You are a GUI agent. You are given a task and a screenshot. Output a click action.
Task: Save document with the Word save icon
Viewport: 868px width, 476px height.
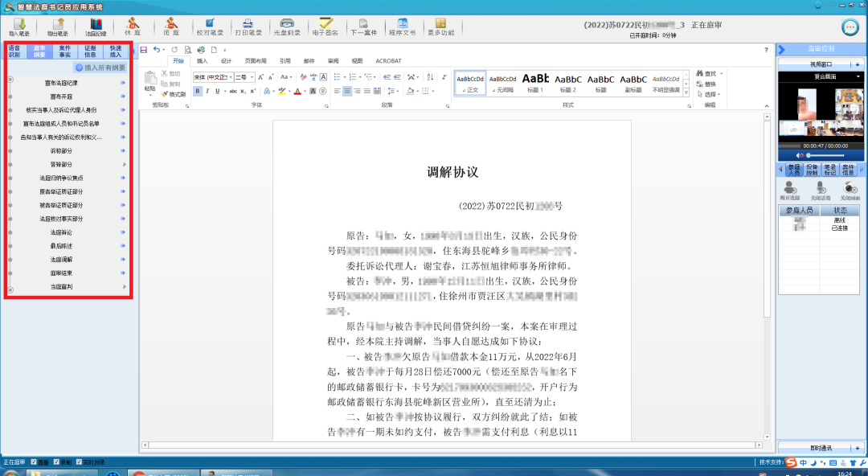pos(144,50)
